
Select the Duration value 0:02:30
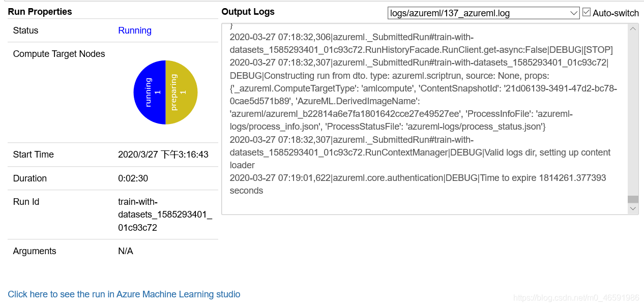(133, 178)
